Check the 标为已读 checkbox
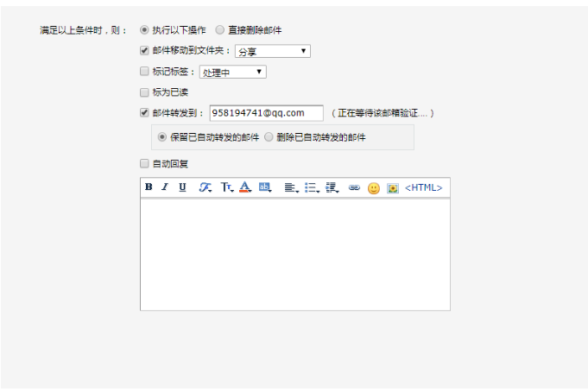This screenshot has width=588, height=392. pos(144,92)
